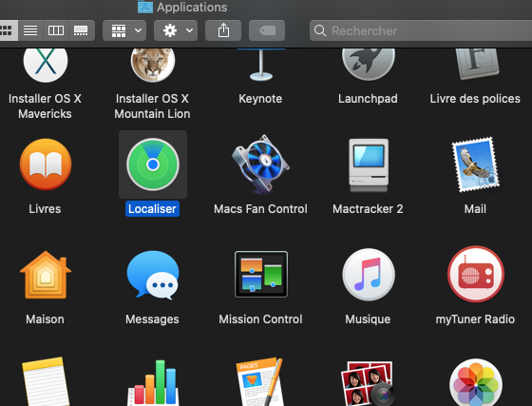Click the Mail name label
The height and width of the screenshot is (406, 532).
pos(475,209)
